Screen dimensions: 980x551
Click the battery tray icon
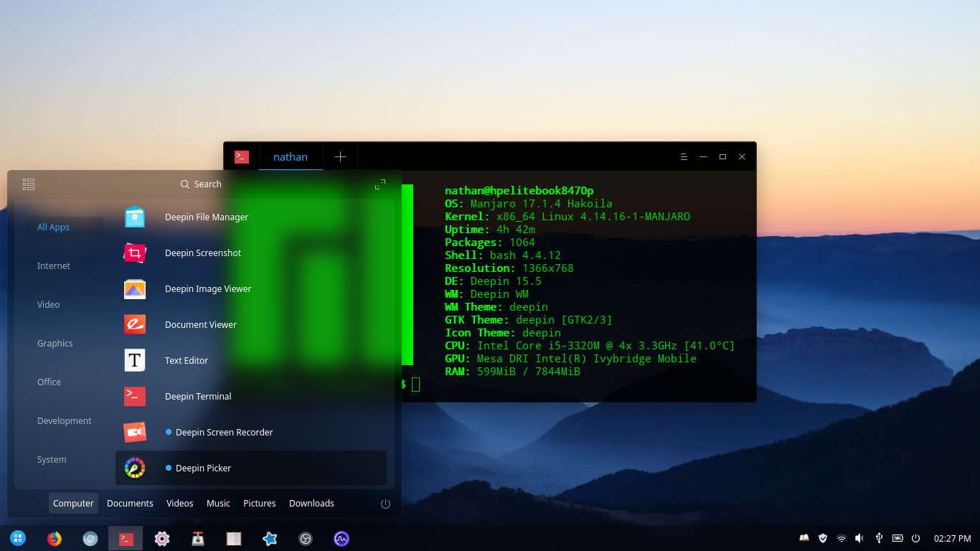pyautogui.click(x=897, y=538)
